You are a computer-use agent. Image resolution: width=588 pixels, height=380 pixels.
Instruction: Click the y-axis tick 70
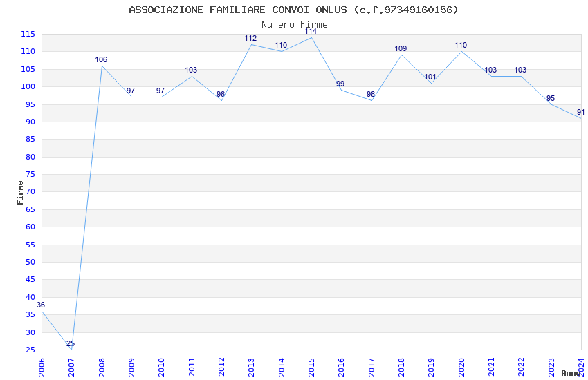pos(30,191)
